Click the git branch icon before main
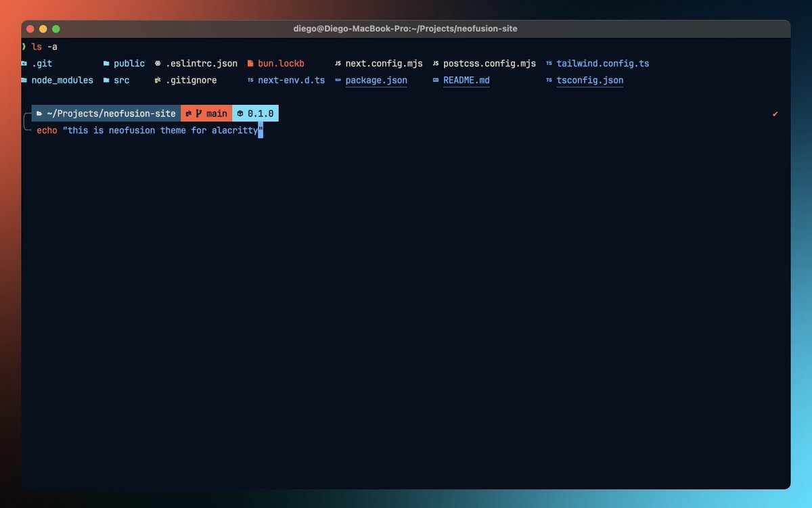 199,114
